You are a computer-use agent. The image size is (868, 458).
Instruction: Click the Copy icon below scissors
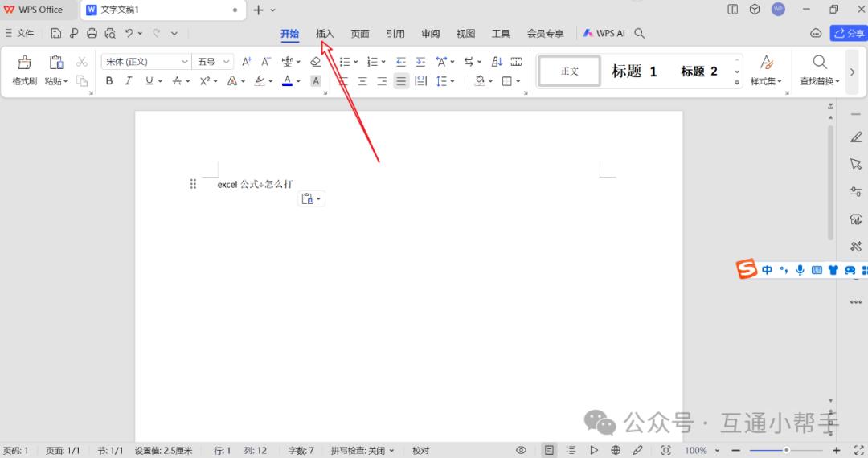pyautogui.click(x=82, y=81)
